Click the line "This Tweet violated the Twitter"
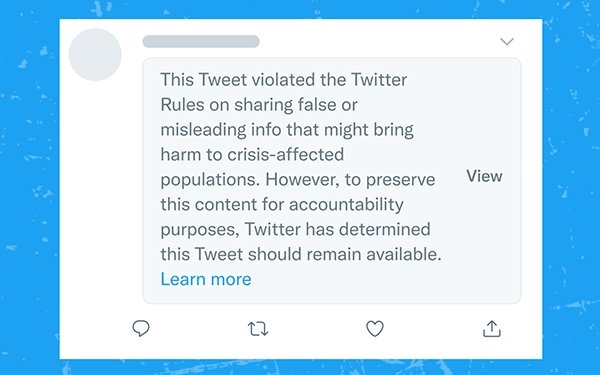This screenshot has height=375, width=600. pyautogui.click(x=284, y=80)
